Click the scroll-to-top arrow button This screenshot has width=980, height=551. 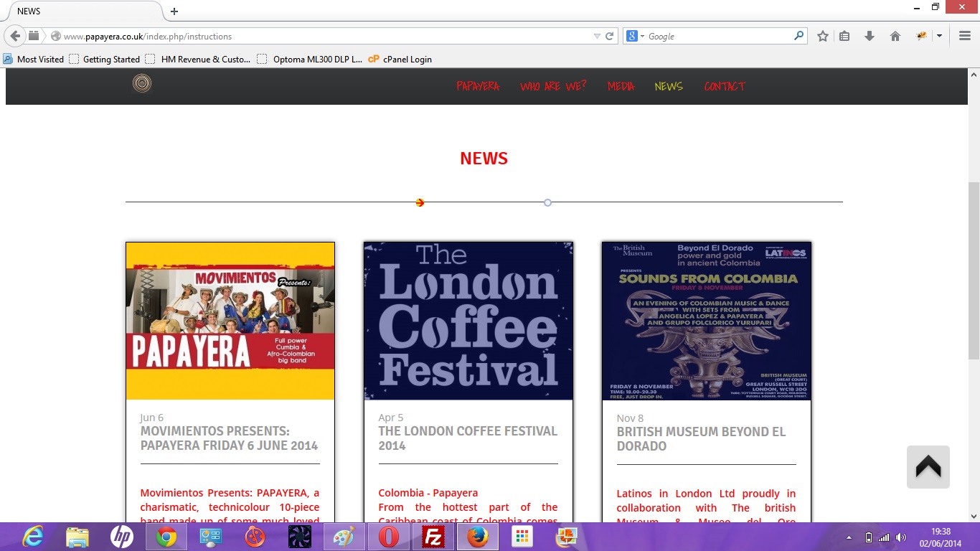click(928, 467)
